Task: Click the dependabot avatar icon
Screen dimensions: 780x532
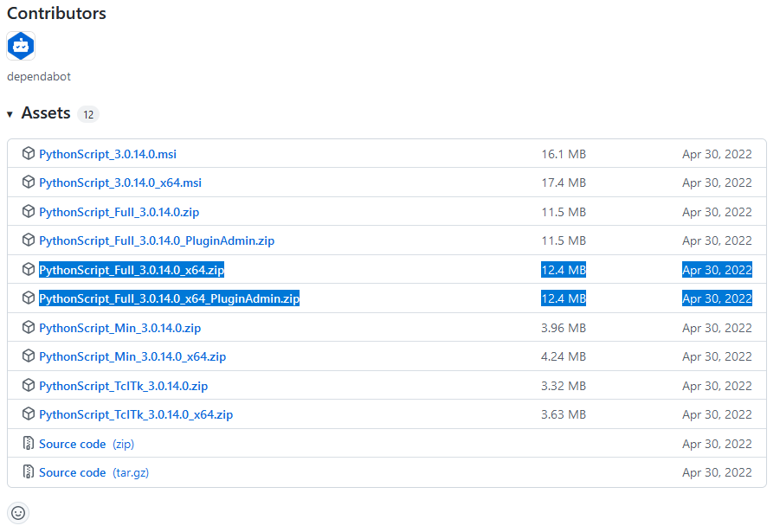Action: [21, 46]
